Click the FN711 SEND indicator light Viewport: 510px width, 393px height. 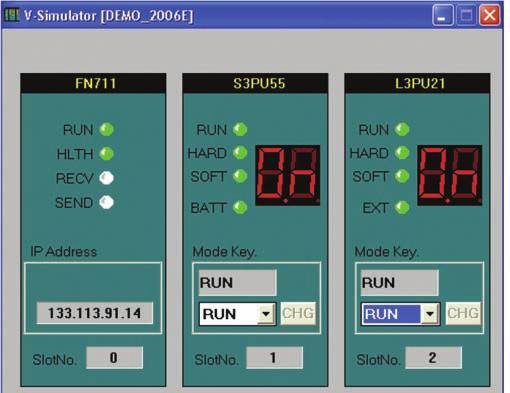pos(107,202)
